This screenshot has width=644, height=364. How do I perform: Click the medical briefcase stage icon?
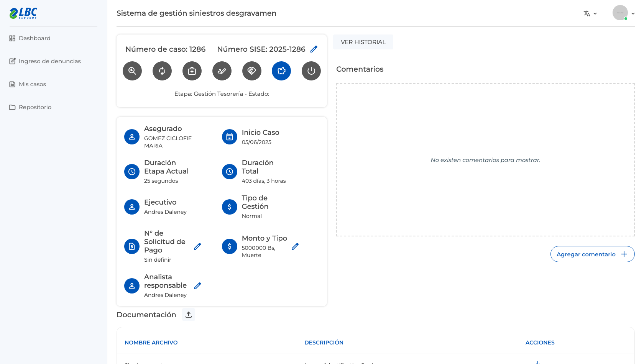click(192, 71)
